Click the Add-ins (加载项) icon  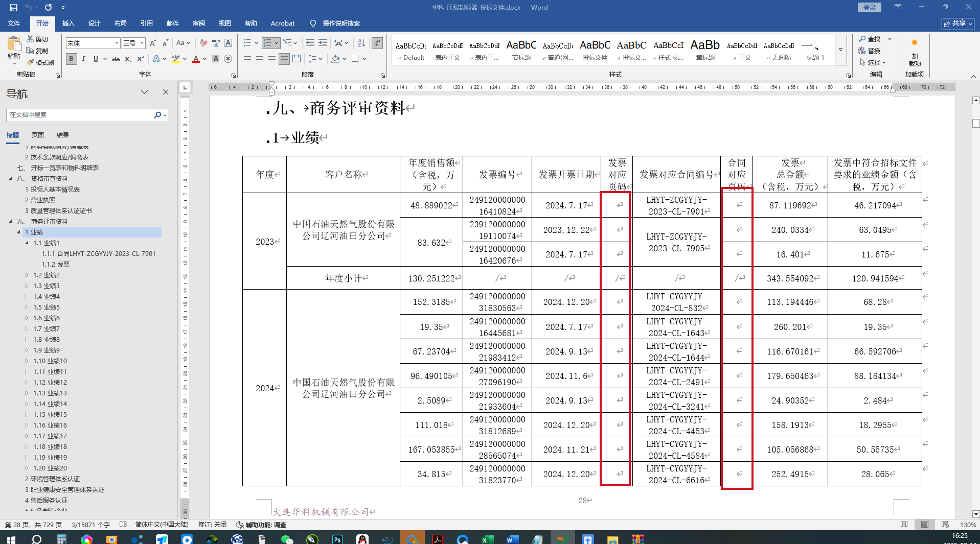(915, 51)
